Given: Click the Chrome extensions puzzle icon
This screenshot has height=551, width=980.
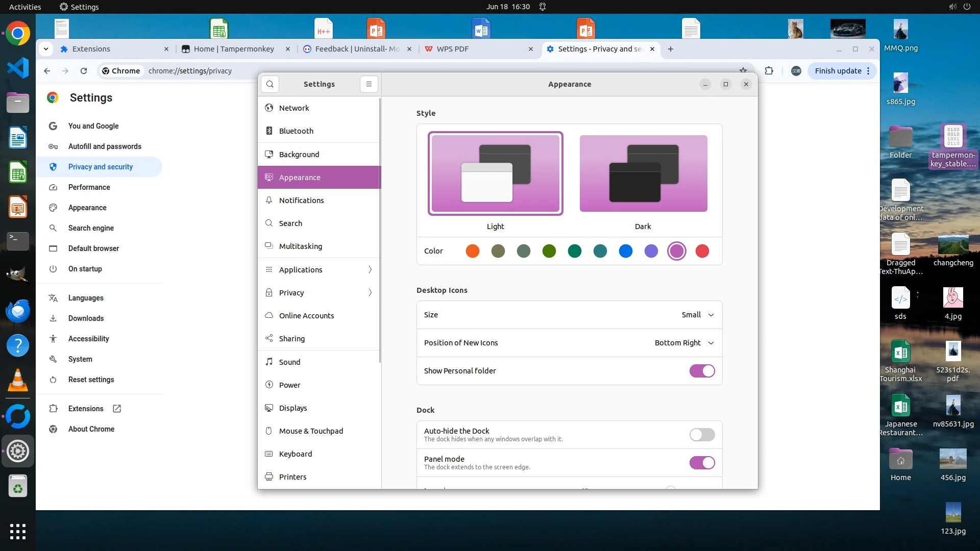Looking at the screenshot, I should [x=769, y=71].
